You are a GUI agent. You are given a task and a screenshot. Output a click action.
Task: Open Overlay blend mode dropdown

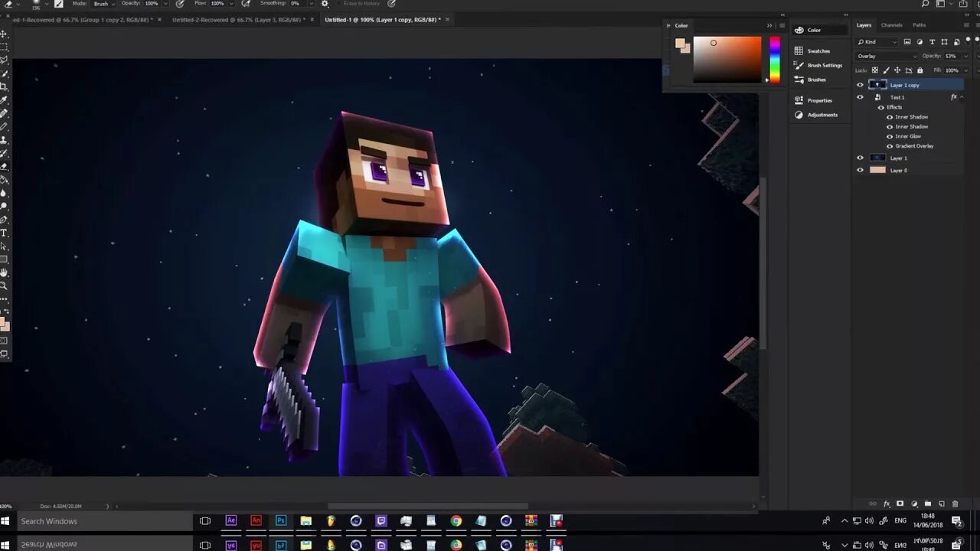coord(887,56)
